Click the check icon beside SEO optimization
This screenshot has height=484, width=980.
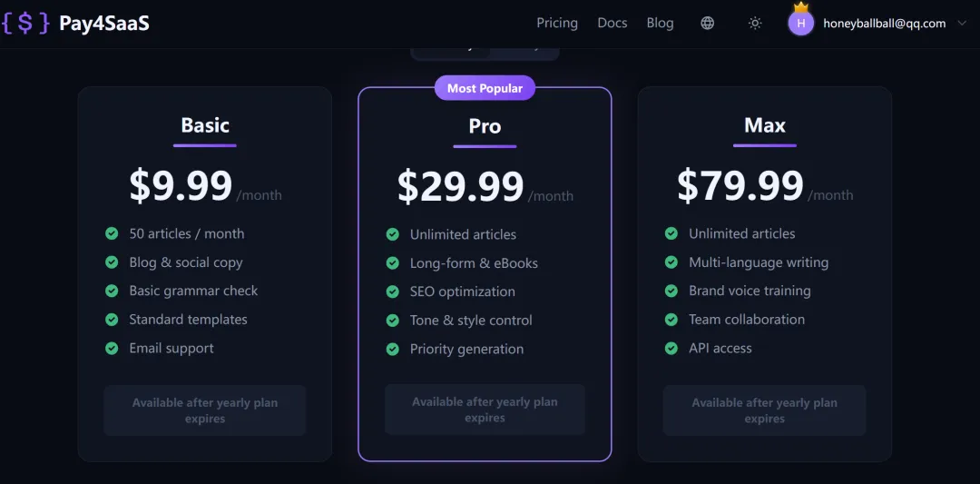tap(393, 291)
